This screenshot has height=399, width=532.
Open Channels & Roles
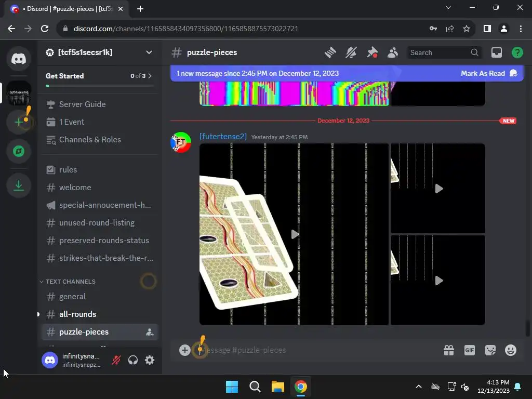[x=99, y=139]
